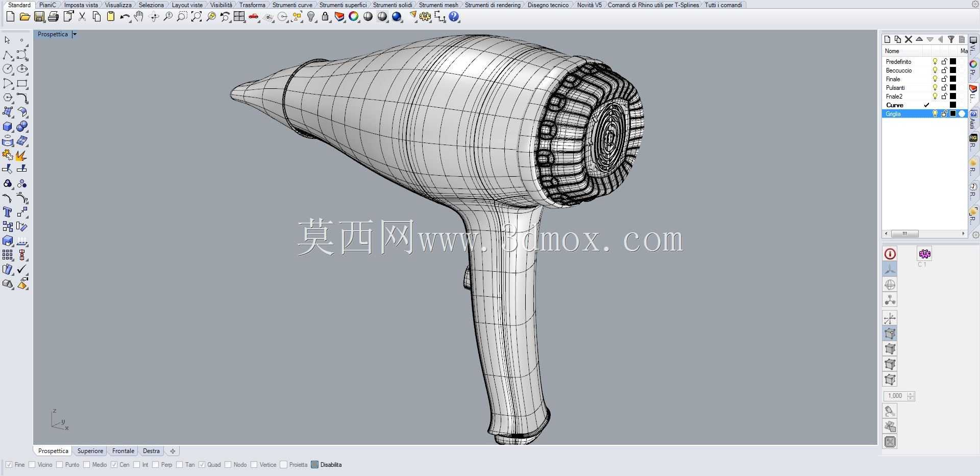Open the Prospettica viewport dropdown arrow
This screenshot has height=476, width=980.
74,34
